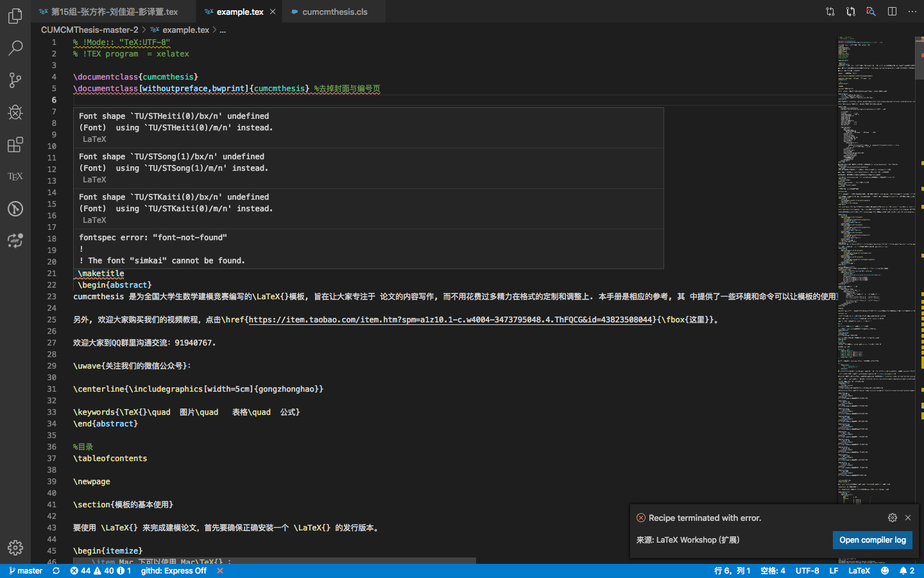Open the notifications bell in status bar
Screen dimensions: 924x578
(907, 571)
